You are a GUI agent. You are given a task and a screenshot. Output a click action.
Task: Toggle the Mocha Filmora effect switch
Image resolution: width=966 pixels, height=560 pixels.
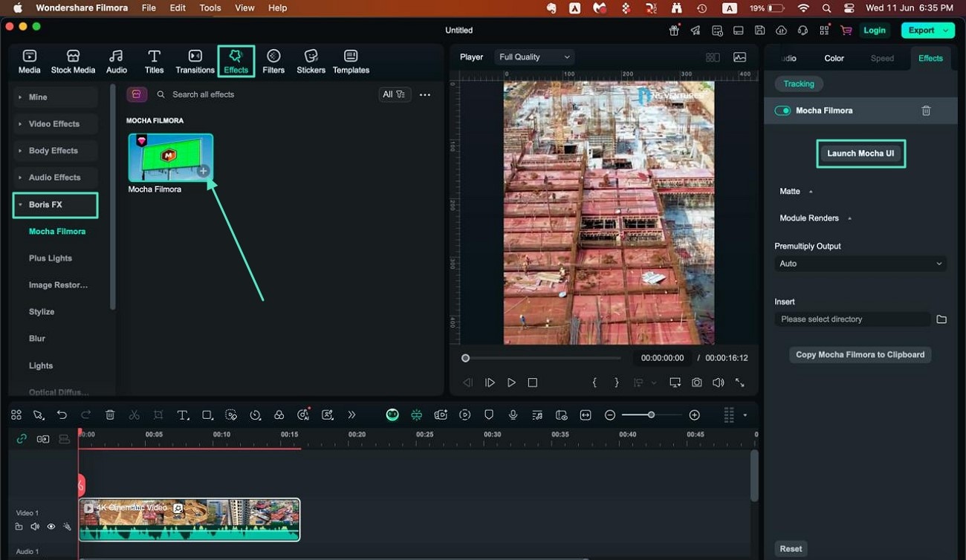tap(782, 111)
